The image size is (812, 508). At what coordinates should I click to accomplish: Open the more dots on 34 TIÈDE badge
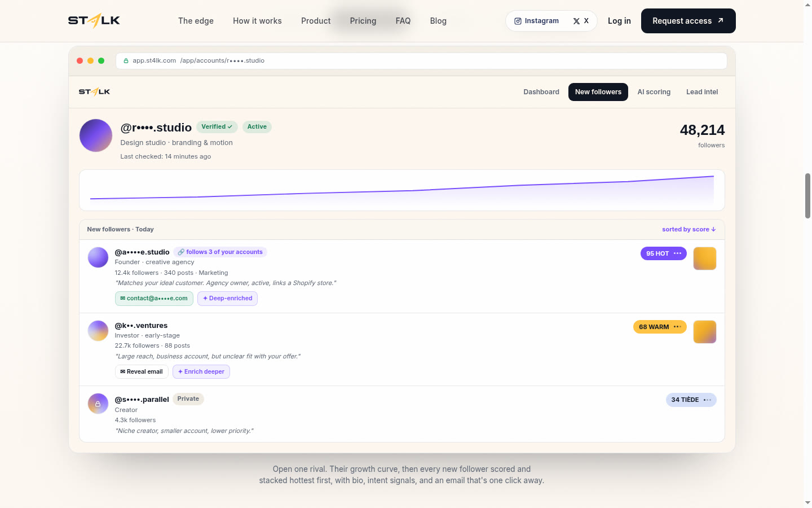[707, 400]
